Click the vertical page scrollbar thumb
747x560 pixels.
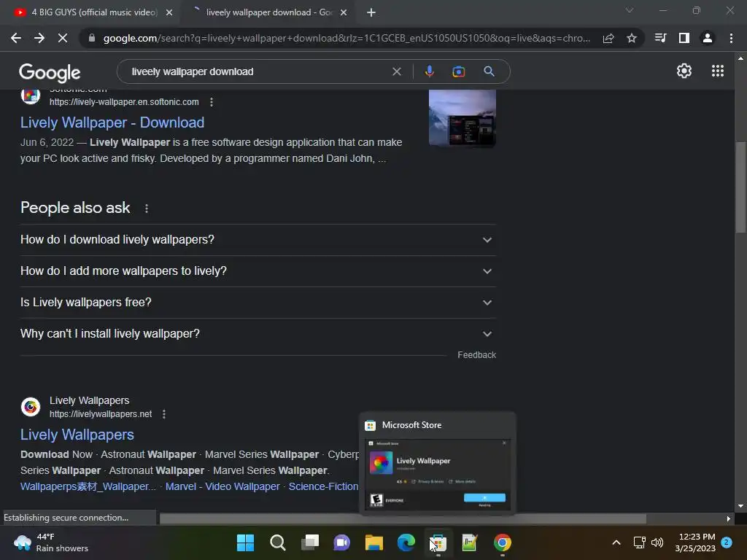tap(740, 187)
